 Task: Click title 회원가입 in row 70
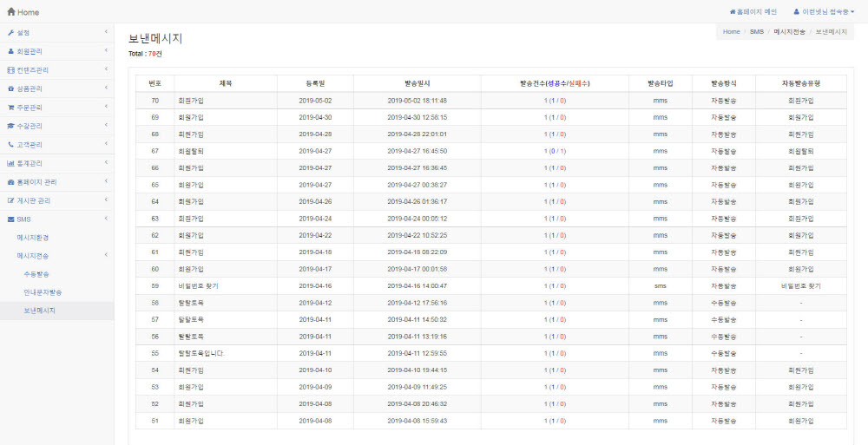click(x=191, y=101)
